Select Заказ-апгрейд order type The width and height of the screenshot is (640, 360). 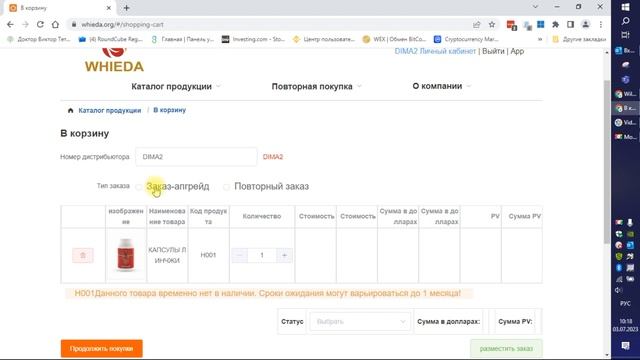(138, 187)
